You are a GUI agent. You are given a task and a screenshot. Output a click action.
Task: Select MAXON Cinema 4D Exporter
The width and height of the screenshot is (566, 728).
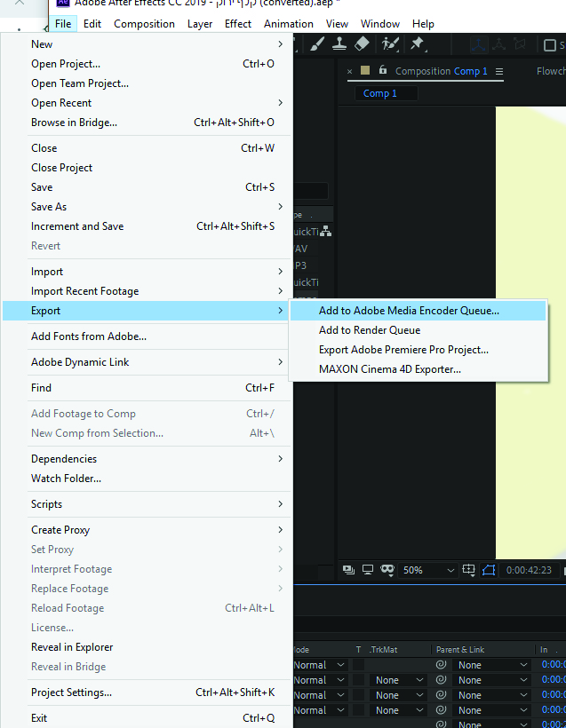click(418, 369)
